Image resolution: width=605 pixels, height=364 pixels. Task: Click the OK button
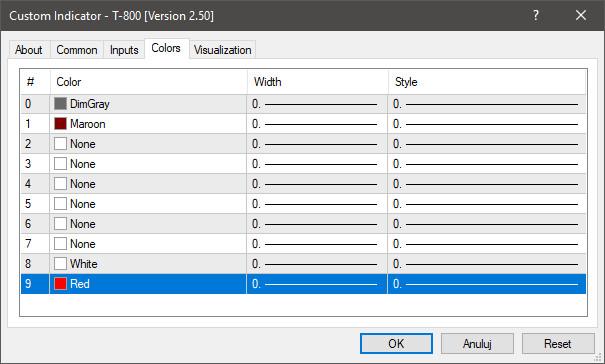[396, 344]
